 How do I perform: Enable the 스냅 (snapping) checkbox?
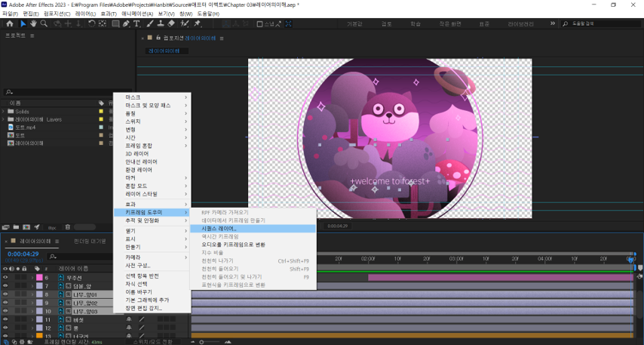(x=259, y=24)
